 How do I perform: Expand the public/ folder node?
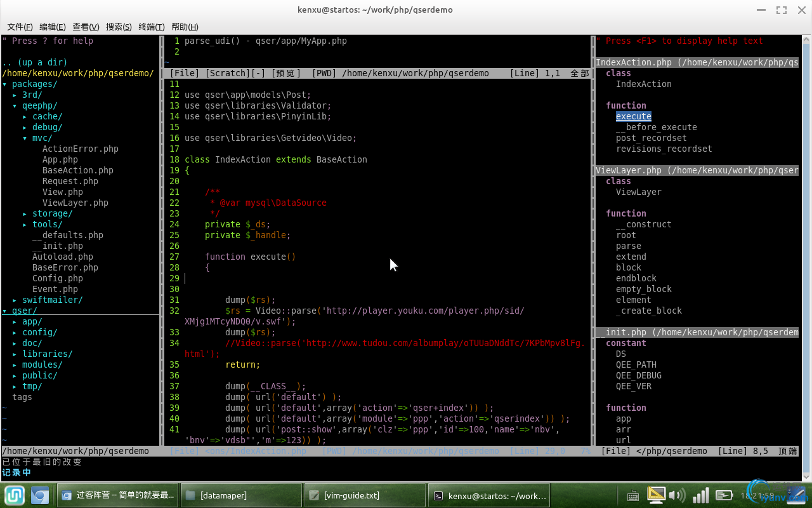[x=35, y=375]
